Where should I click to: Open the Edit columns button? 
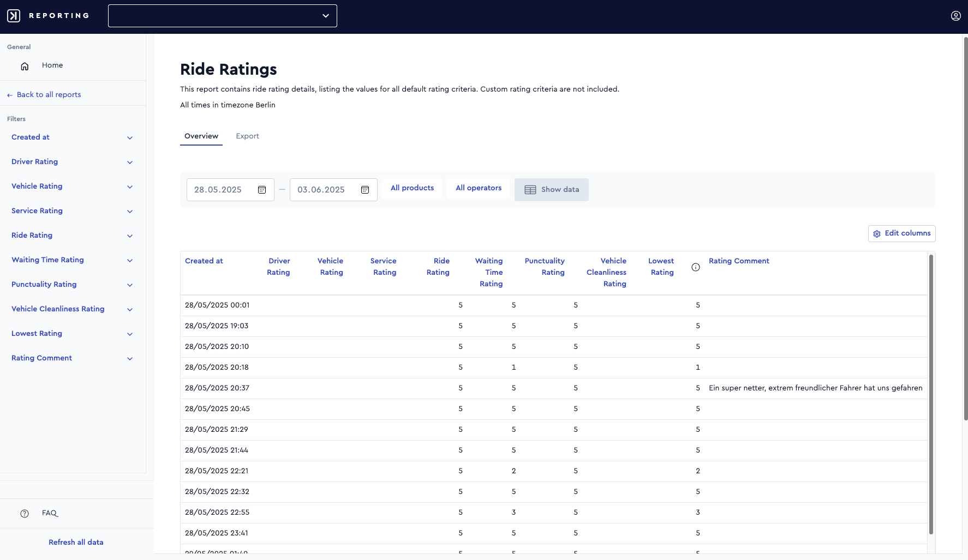[901, 233]
